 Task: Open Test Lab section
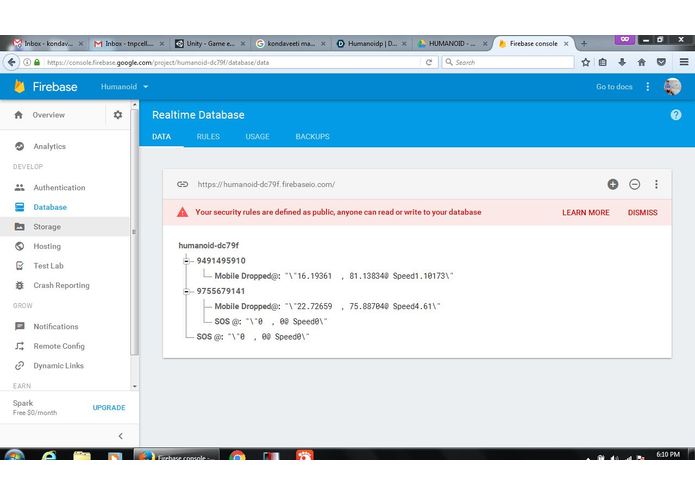click(x=48, y=265)
